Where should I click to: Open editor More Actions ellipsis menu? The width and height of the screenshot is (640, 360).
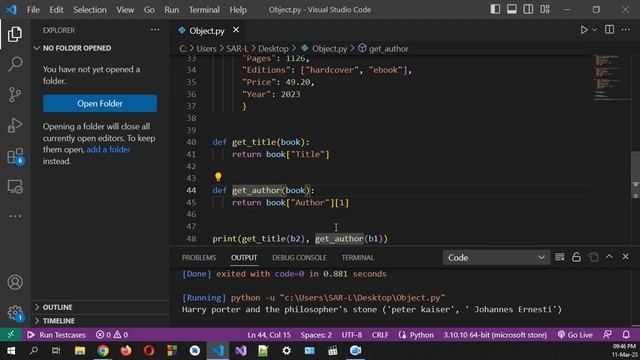(626, 30)
